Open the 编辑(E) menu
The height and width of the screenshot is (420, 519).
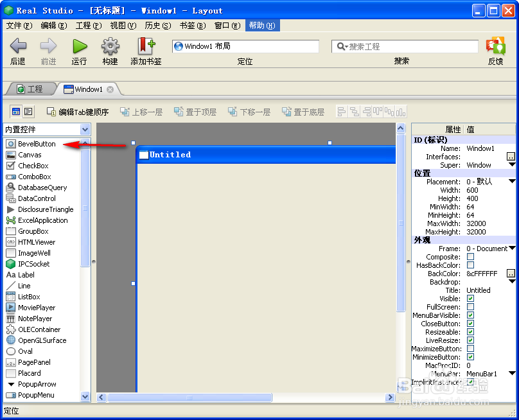pyautogui.click(x=53, y=26)
